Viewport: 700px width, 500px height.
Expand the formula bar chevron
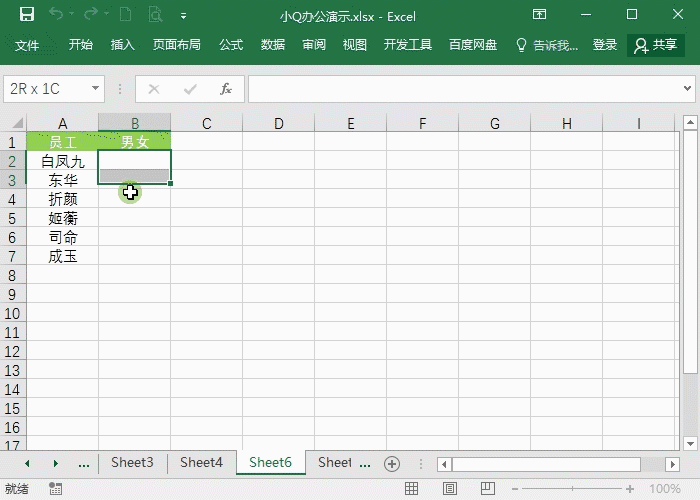(689, 89)
